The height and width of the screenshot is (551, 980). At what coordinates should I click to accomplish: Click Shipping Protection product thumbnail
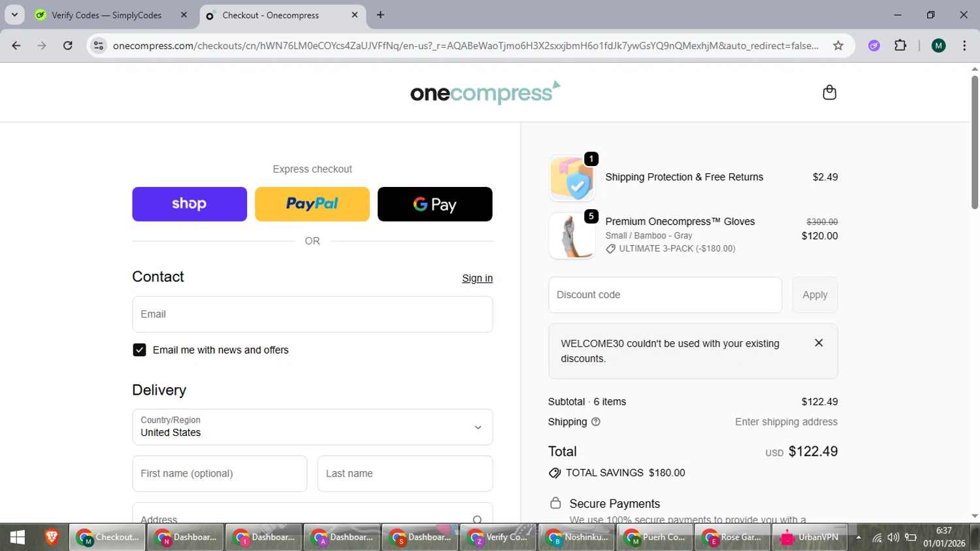(572, 178)
